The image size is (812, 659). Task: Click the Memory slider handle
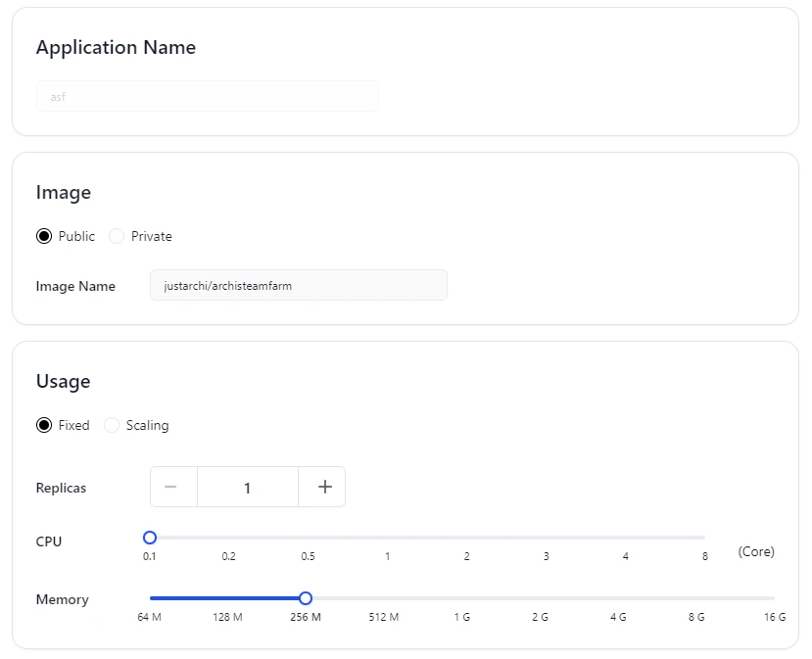click(306, 597)
